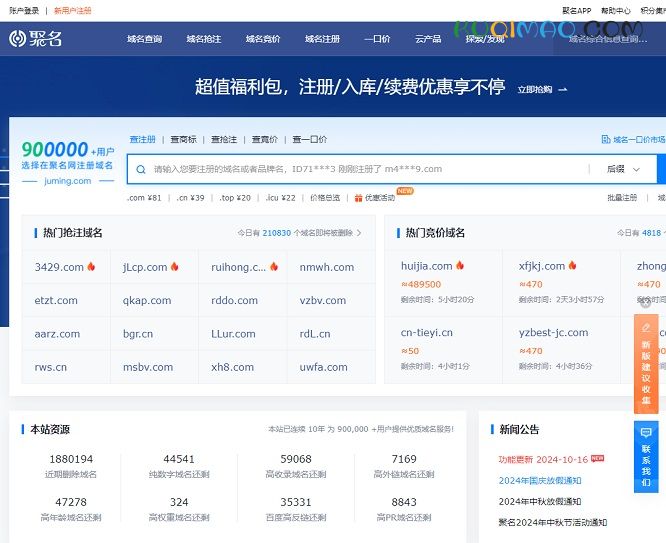The width and height of the screenshot is (666, 543).
Task: Click the 聚名 logo
Action: point(36,39)
